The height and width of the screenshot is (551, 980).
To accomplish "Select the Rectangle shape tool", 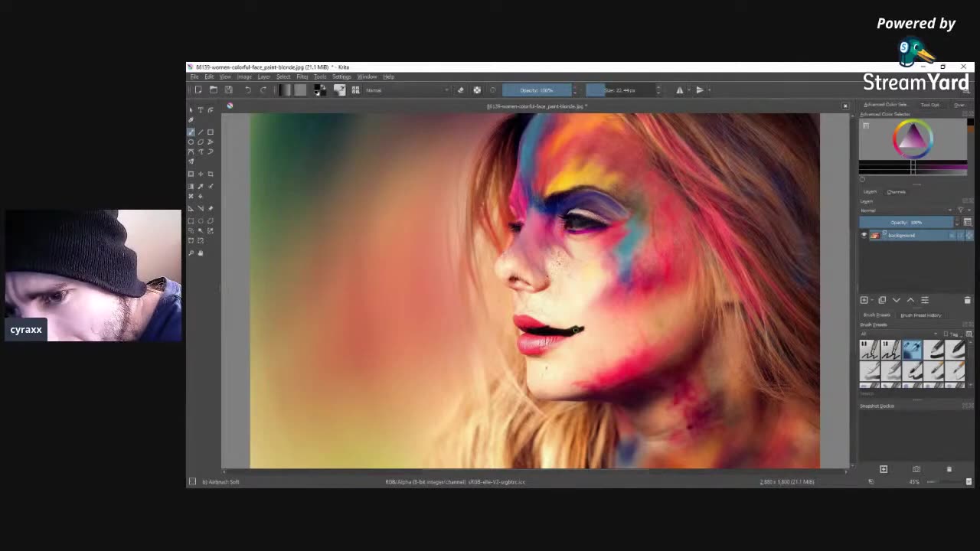I will (x=211, y=132).
